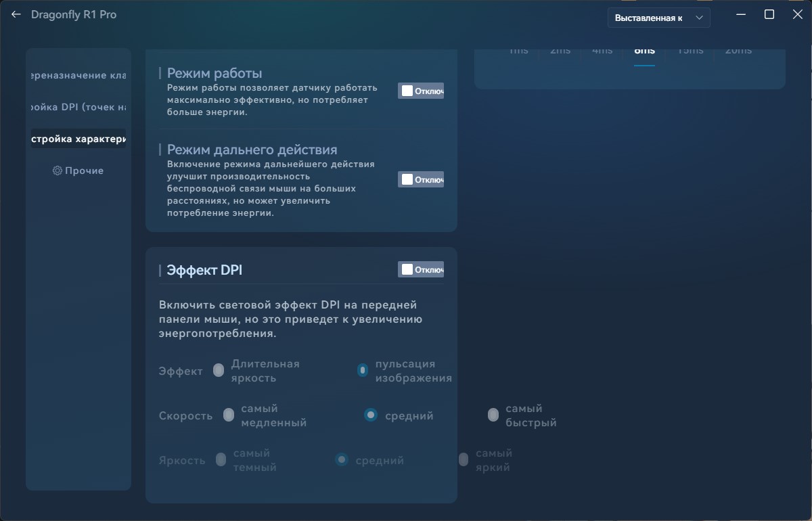
Task: Select самый темный brightness option
Action: [221, 460]
